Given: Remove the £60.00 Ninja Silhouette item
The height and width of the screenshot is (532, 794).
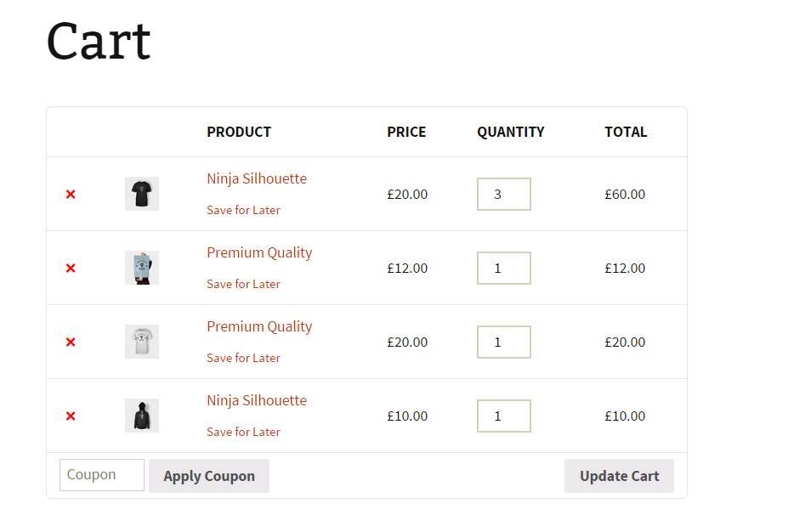Looking at the screenshot, I should (x=71, y=195).
